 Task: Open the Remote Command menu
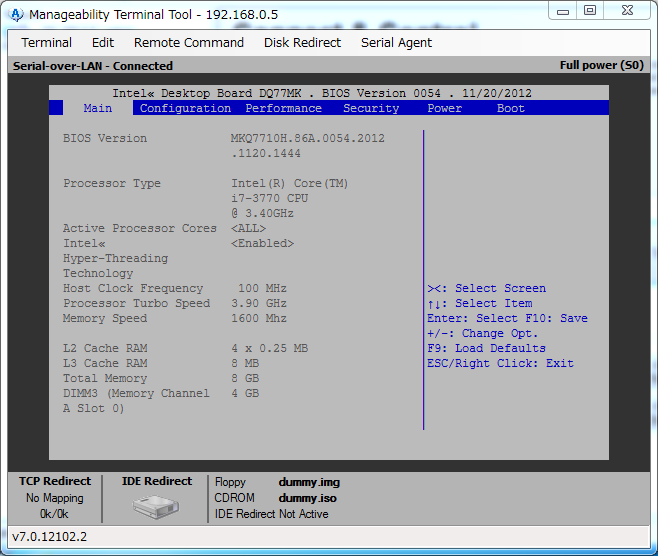189,43
